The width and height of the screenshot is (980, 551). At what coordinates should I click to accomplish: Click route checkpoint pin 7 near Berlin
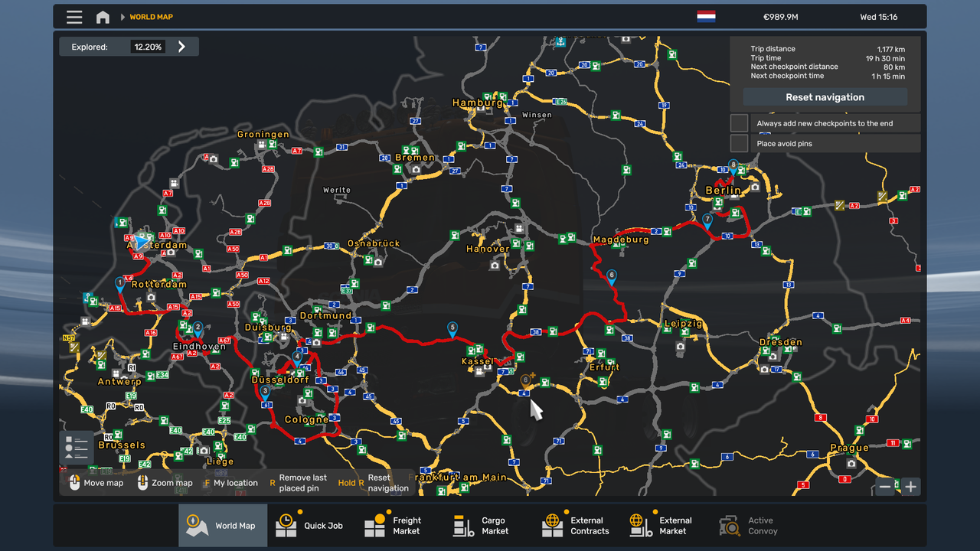coord(707,221)
